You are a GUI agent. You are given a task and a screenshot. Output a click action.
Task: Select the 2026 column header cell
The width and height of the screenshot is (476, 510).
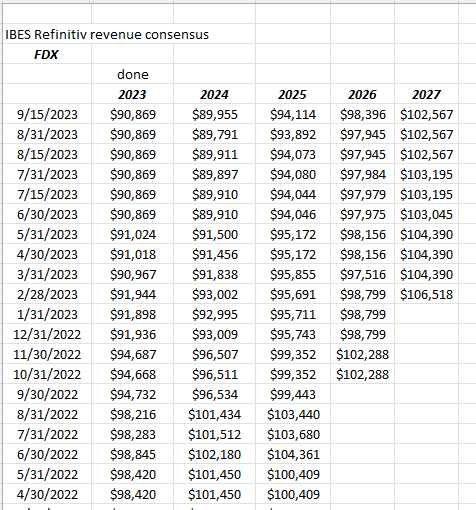pos(363,94)
